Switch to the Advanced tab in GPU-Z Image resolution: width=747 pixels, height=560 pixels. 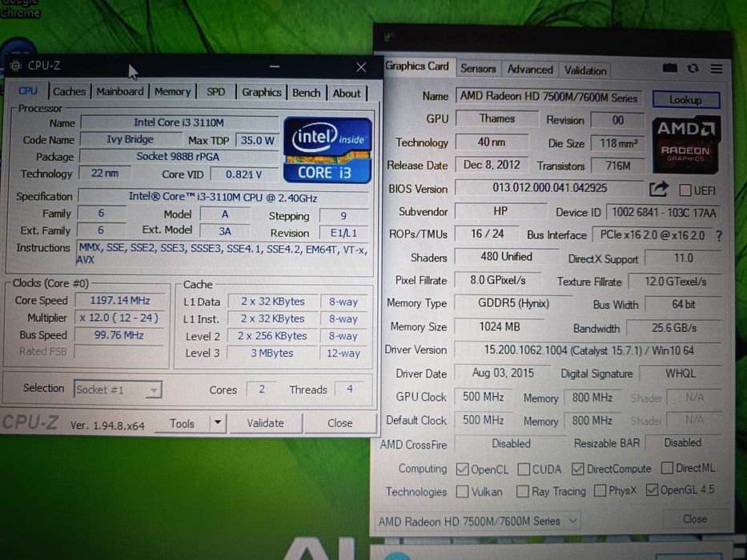click(x=530, y=70)
